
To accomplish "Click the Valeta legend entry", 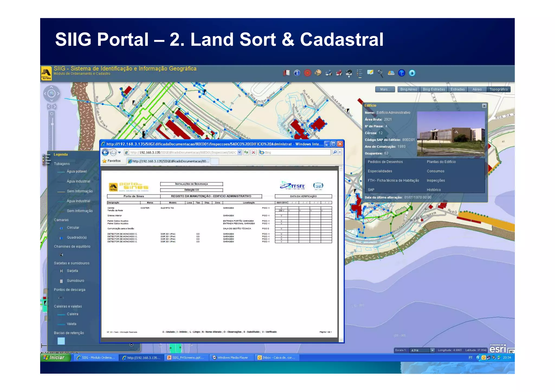I will 67,324.
